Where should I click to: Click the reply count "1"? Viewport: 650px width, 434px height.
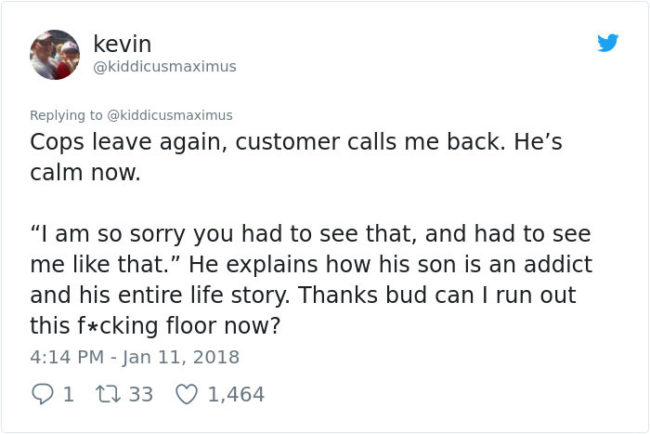click(x=67, y=394)
